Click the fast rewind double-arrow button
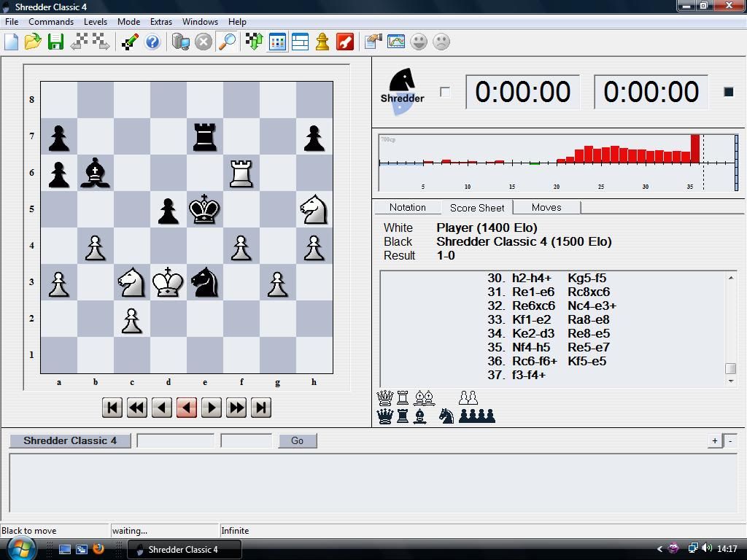The image size is (747, 560). 137,408
